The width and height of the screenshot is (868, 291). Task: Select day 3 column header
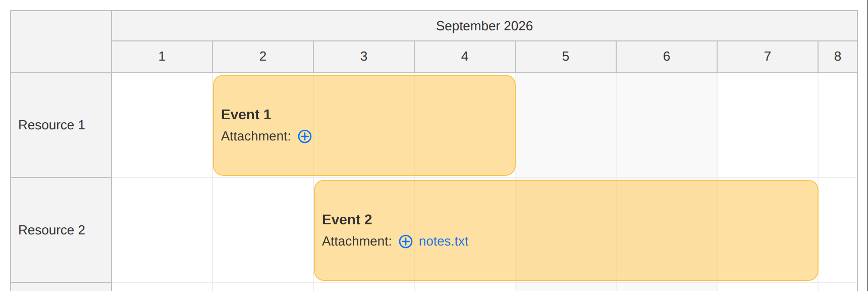364,57
